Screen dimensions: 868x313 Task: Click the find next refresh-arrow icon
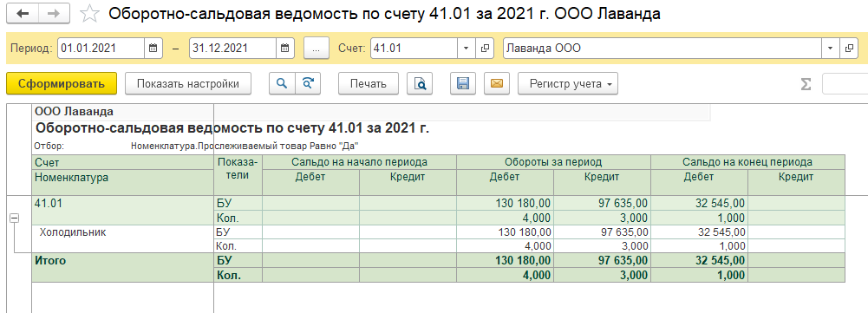click(x=308, y=83)
